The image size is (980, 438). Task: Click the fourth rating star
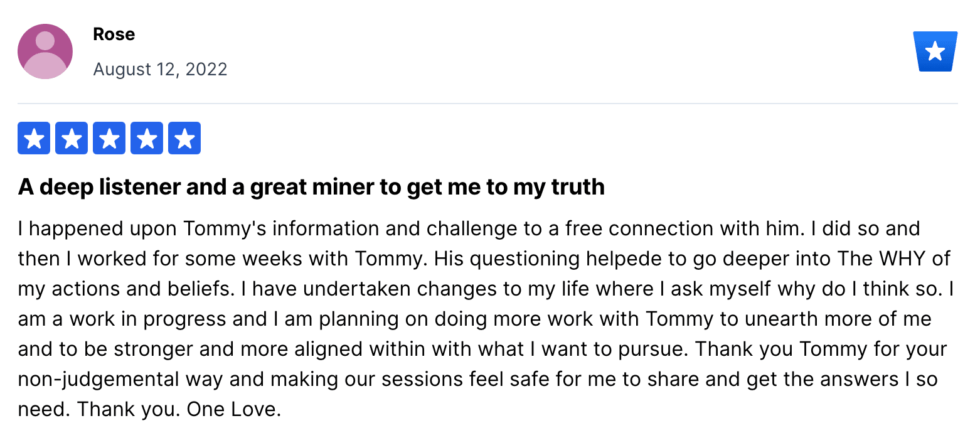147,138
